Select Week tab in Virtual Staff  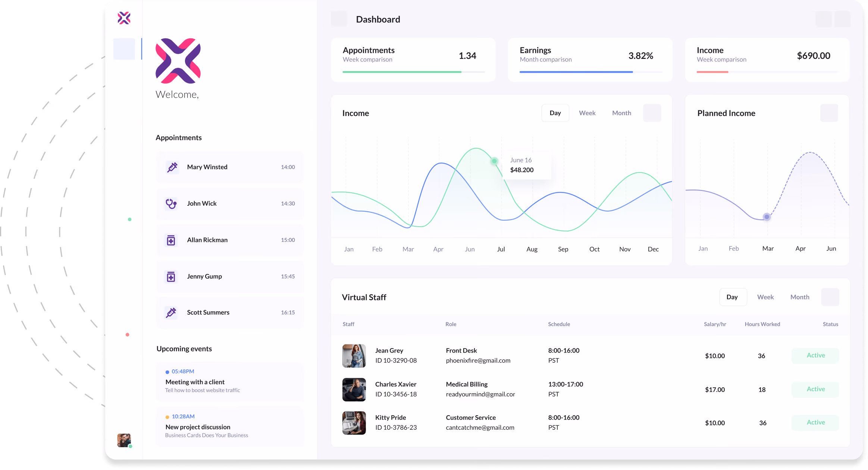(765, 297)
